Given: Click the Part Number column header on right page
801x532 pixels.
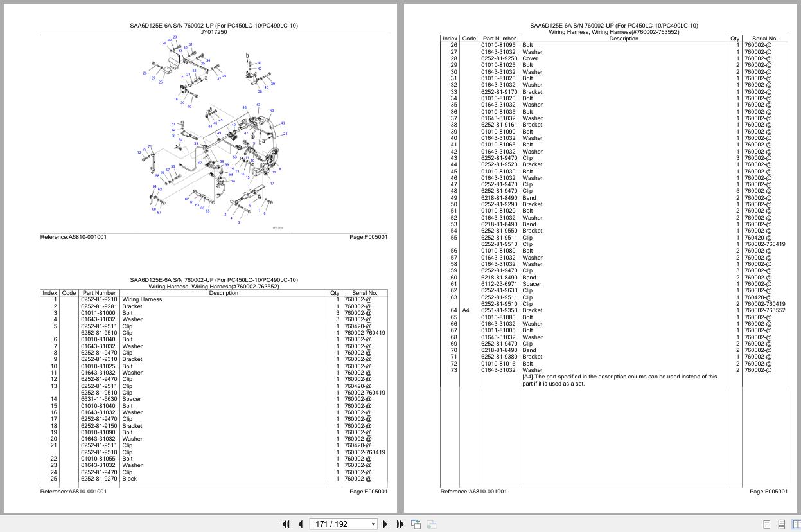Looking at the screenshot, I should (x=499, y=39).
